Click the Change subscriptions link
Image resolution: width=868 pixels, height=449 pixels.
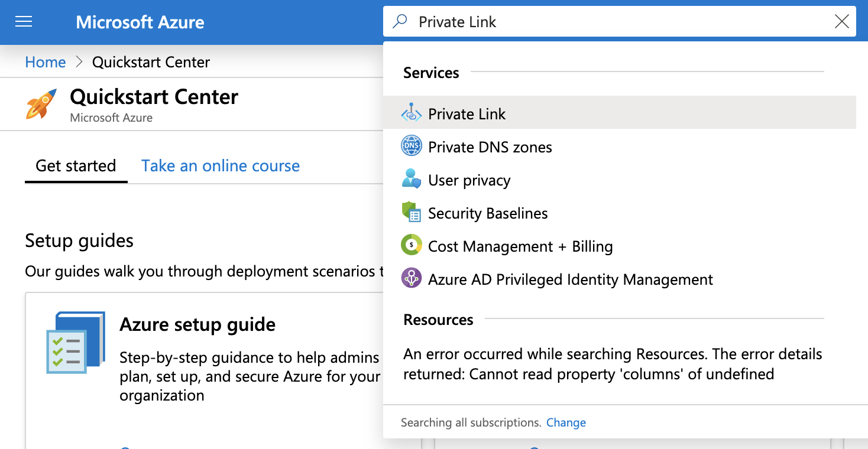566,422
